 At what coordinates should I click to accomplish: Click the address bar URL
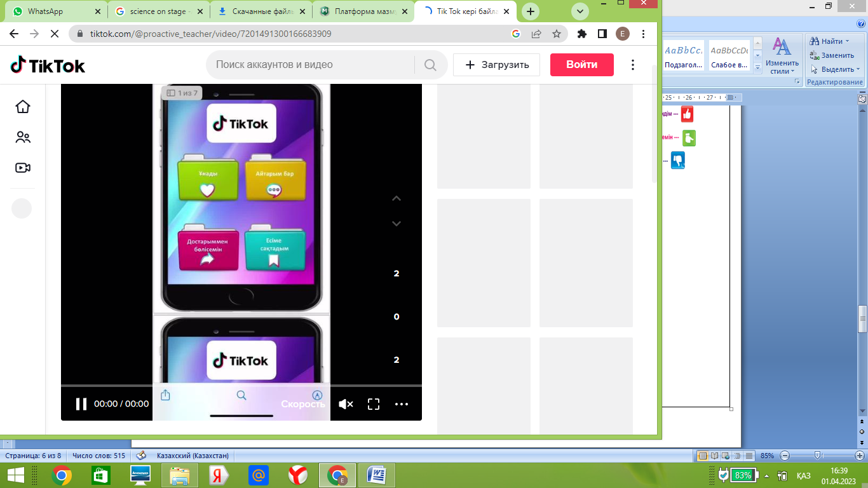coord(210,34)
